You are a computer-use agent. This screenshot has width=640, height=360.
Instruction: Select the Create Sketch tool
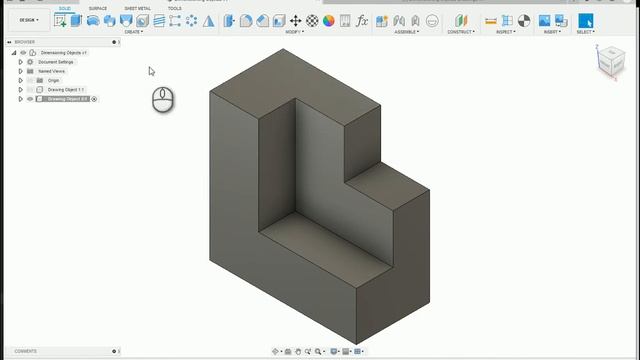(x=60, y=20)
